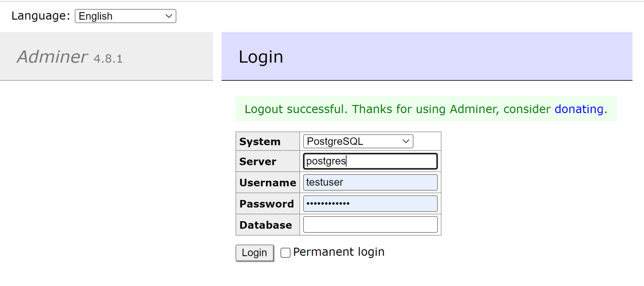The width and height of the screenshot is (644, 286).
Task: Click the 'Database' row label
Action: 266,225
